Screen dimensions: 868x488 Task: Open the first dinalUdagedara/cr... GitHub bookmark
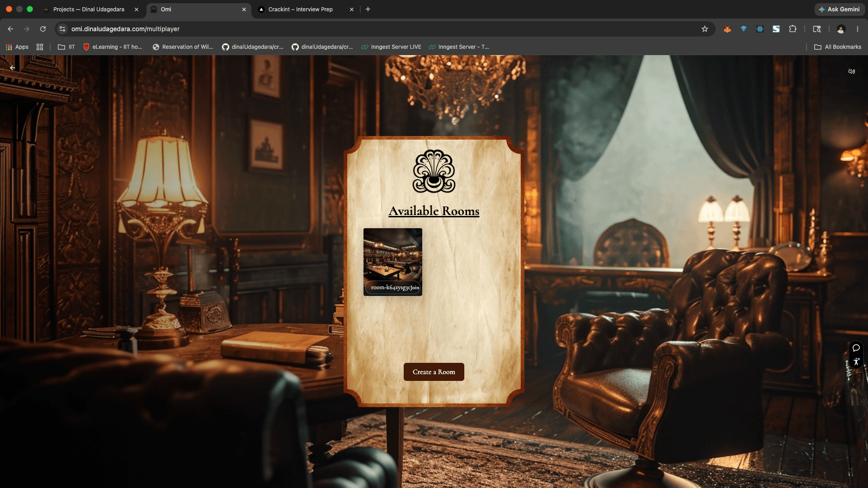(253, 47)
